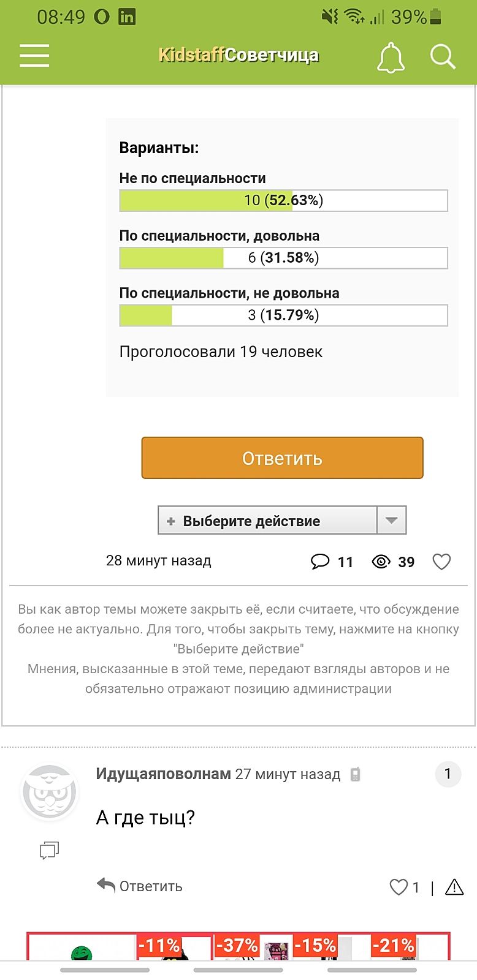Like Идущаяповолнам's comment
This screenshot has height=980, width=477.
click(x=399, y=887)
